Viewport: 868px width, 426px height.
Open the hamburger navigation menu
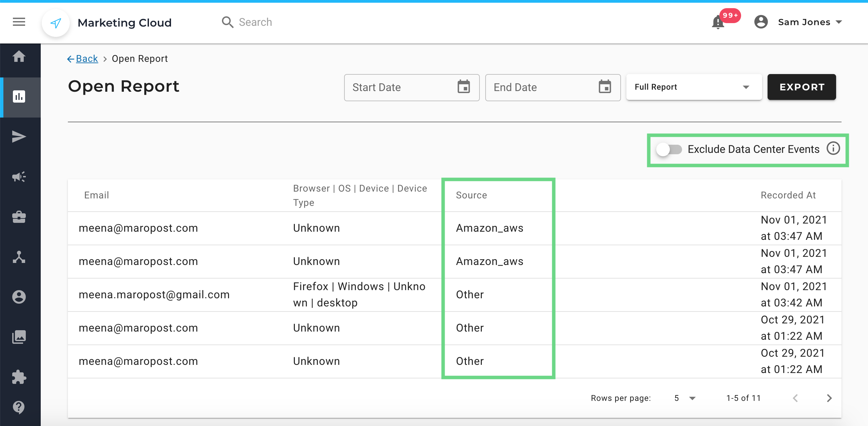(x=19, y=22)
